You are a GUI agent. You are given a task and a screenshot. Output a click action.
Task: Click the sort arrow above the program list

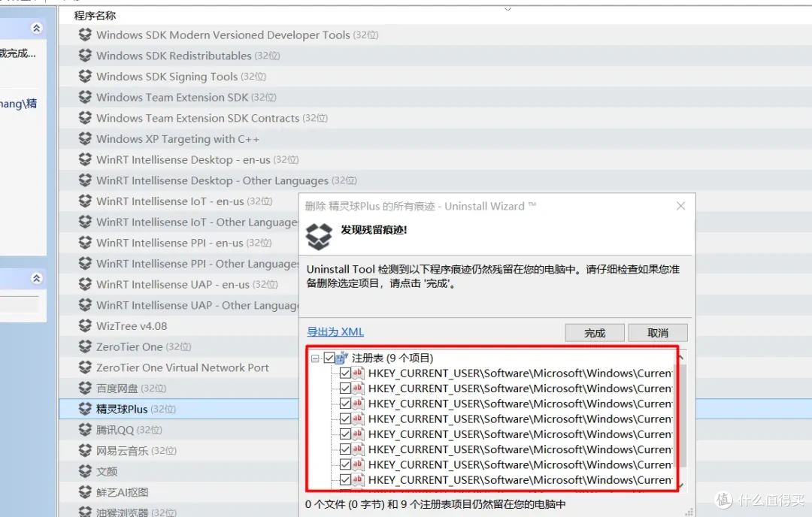tap(508, 9)
